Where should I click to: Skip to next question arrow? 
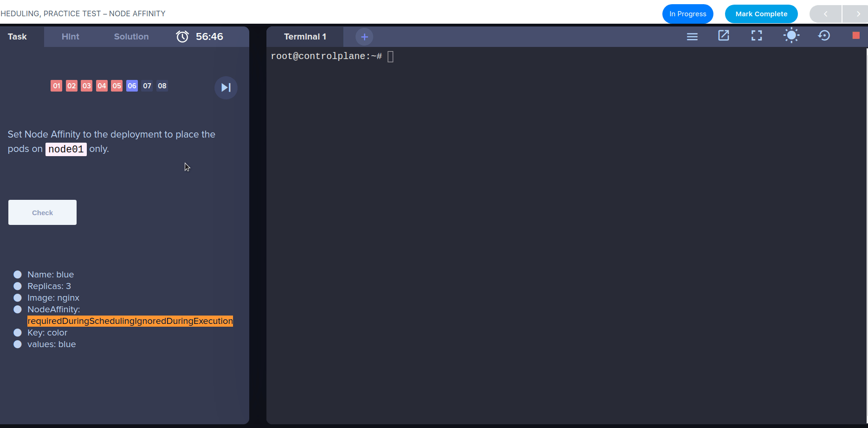(226, 87)
